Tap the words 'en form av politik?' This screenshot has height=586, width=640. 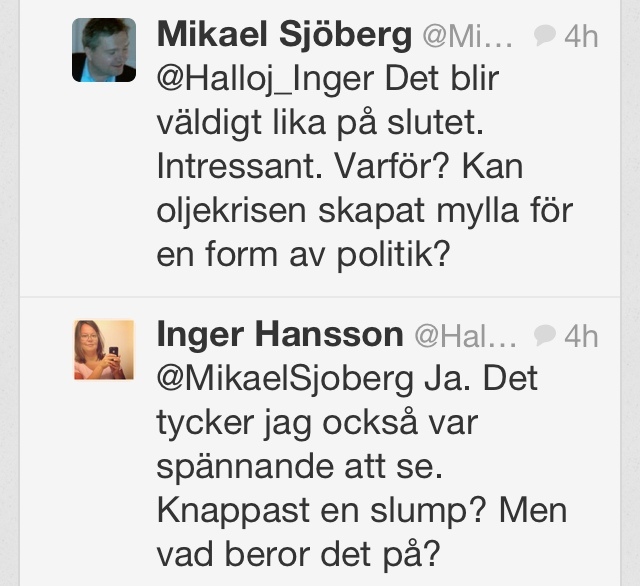pyautogui.click(x=303, y=255)
